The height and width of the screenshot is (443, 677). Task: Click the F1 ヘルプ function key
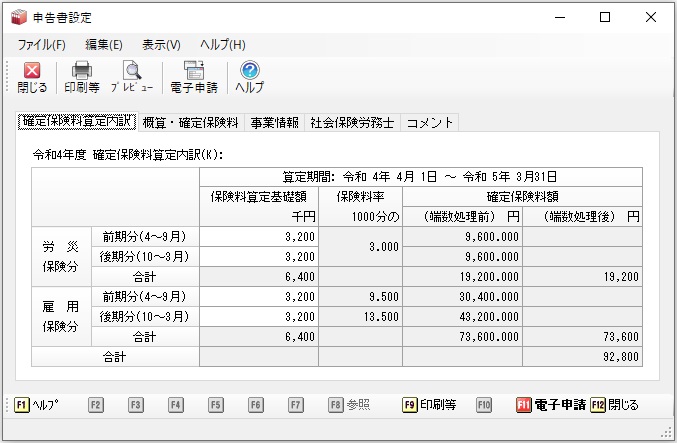36,405
